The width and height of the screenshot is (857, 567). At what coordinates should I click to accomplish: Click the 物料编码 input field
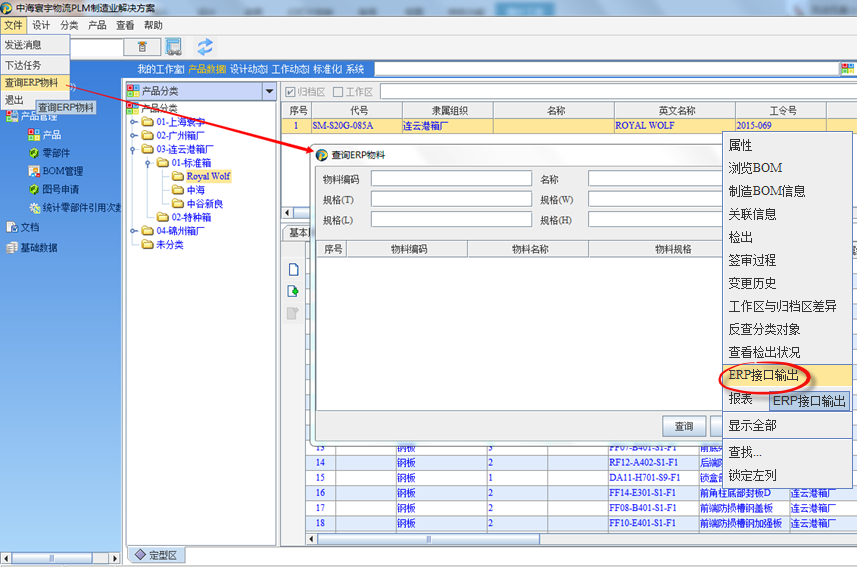(x=451, y=179)
